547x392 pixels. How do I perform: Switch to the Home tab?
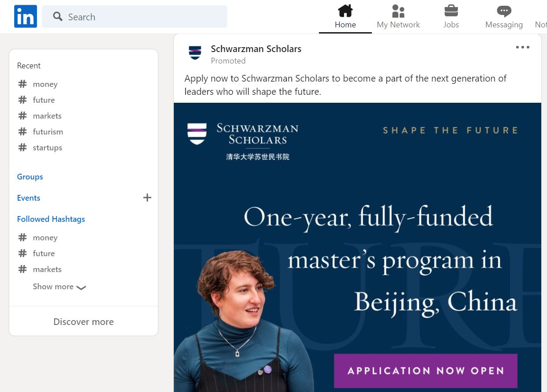point(345,17)
